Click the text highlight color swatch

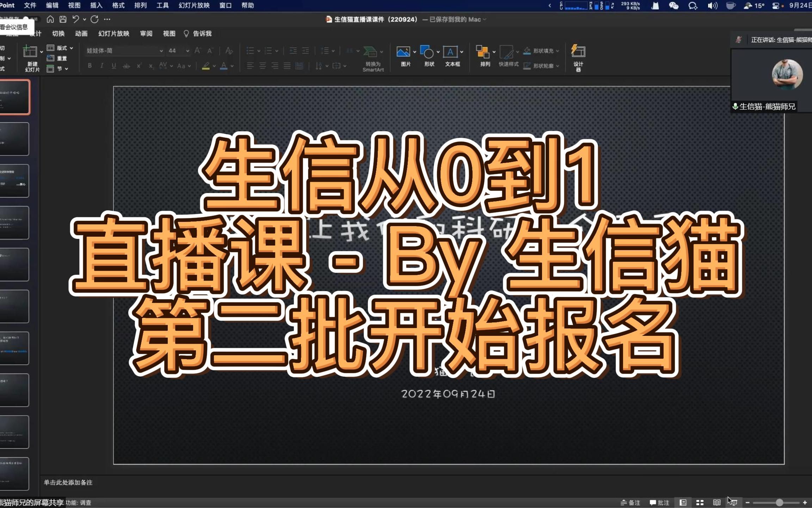point(206,66)
